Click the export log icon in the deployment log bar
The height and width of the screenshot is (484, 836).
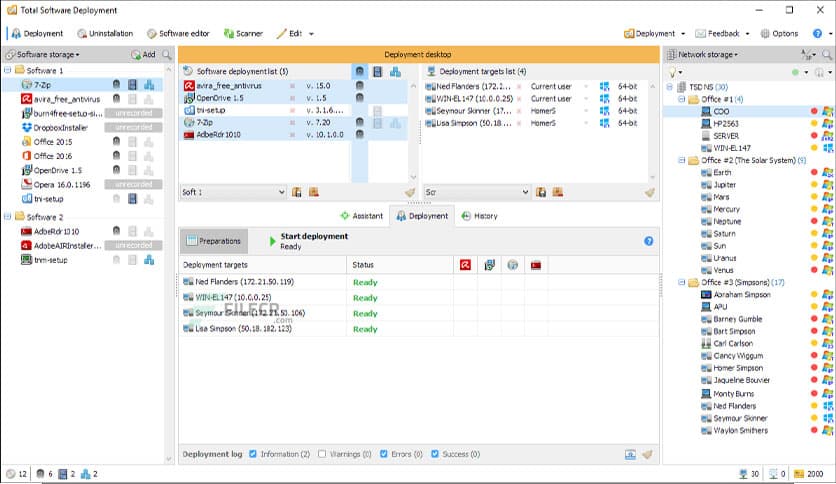tap(630, 454)
